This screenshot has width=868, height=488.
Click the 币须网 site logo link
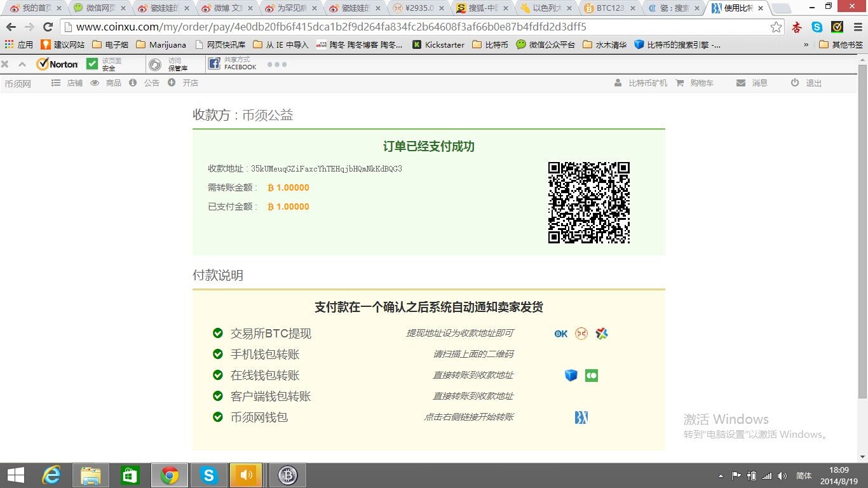coord(18,84)
